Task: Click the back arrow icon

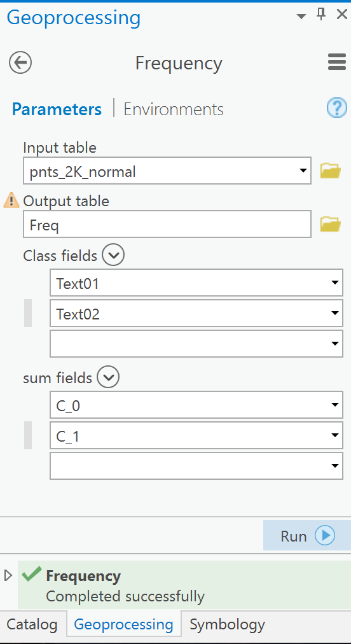Action: 20,63
